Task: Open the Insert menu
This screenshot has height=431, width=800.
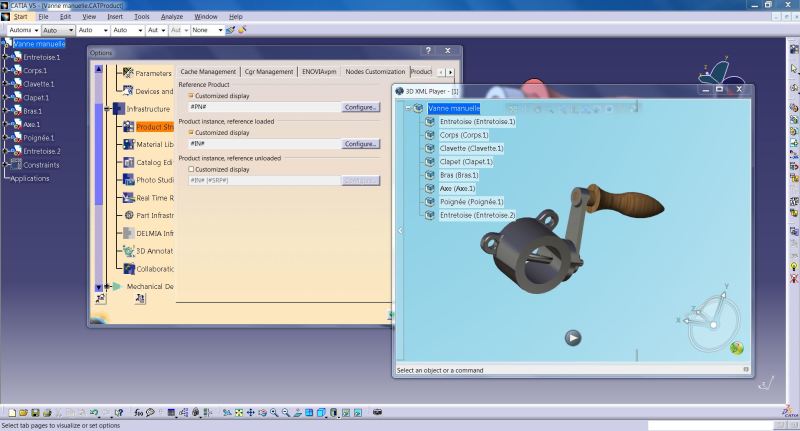Action: [x=115, y=16]
